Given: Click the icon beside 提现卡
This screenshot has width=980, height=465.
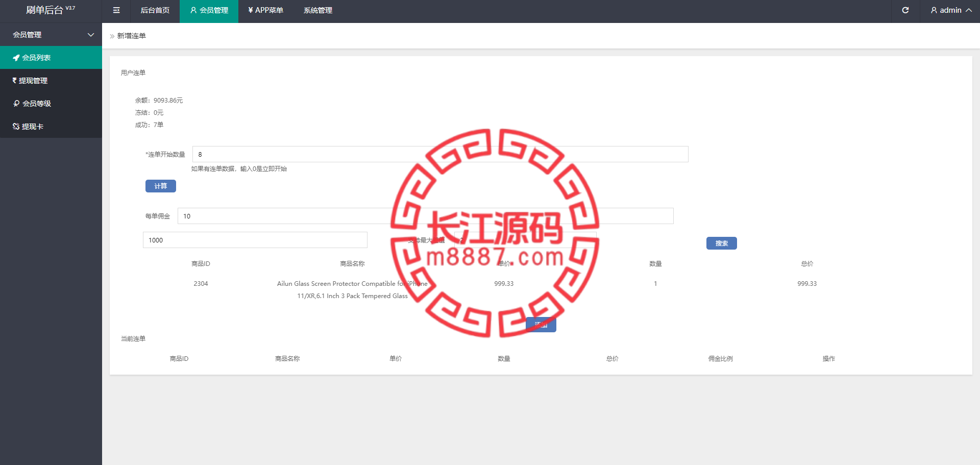Looking at the screenshot, I should click(16, 127).
